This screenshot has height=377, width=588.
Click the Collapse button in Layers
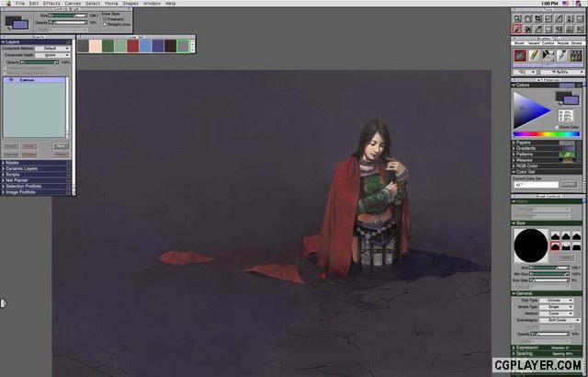pos(29,154)
